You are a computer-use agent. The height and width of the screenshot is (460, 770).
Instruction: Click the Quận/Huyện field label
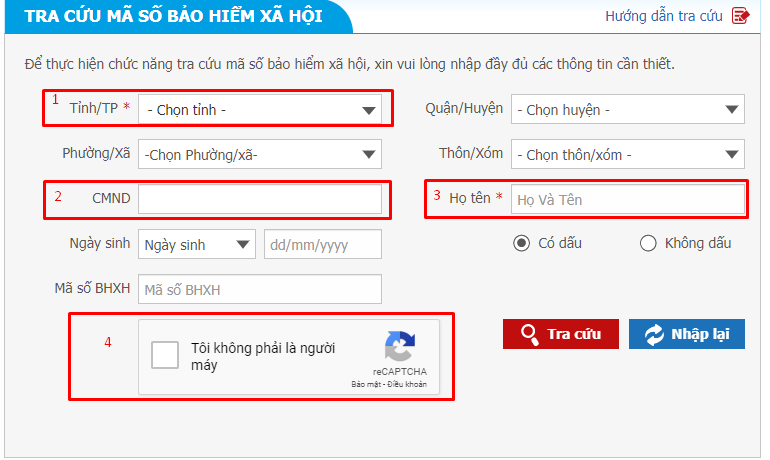tap(464, 108)
